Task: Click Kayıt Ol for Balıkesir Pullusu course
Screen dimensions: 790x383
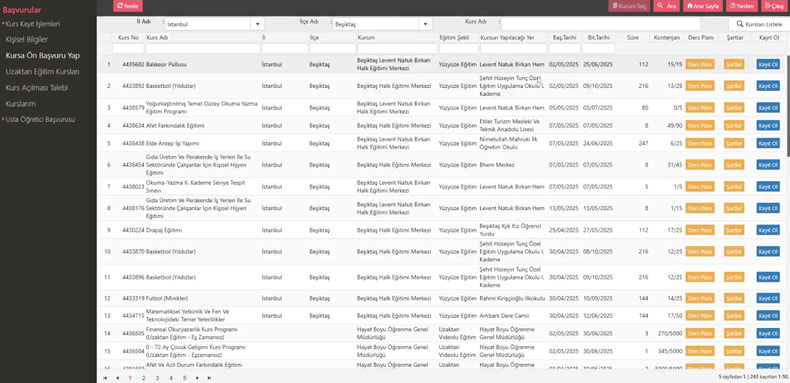Action: (x=768, y=65)
